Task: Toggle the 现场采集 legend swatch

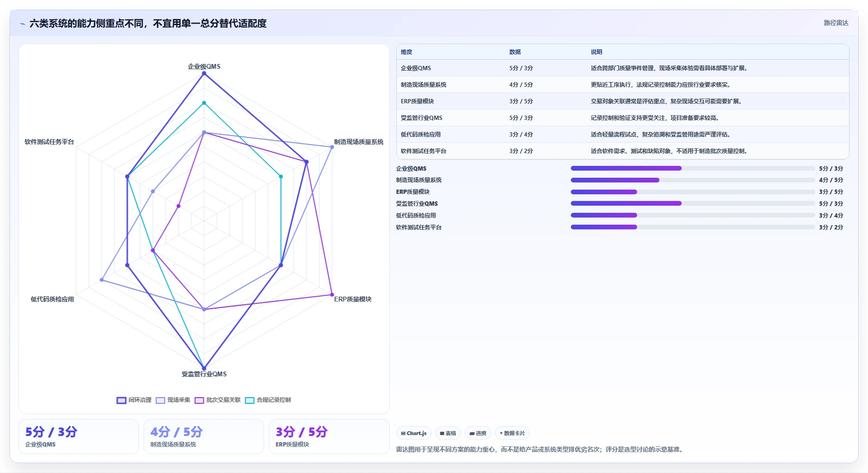Action: 160,400
